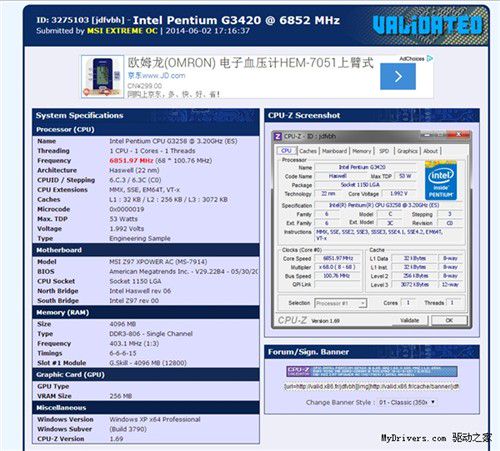Open the Caches tab in CPU-Z
Image resolution: width=500 pixels, height=451 pixels.
(308, 151)
